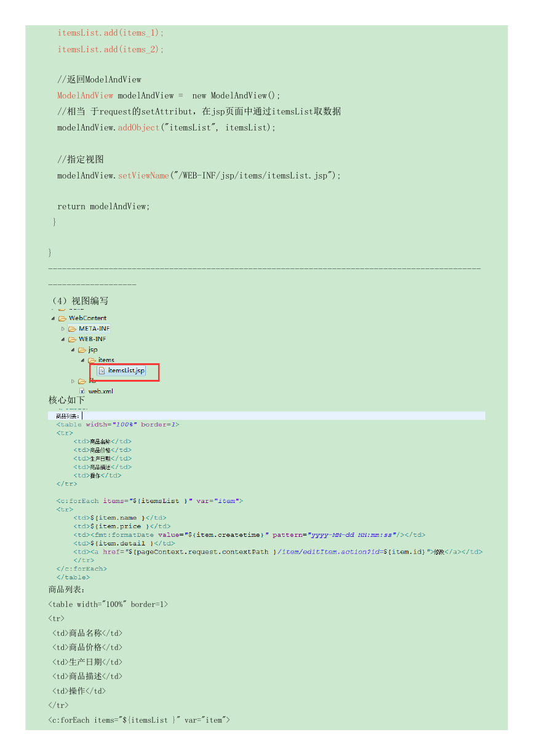Viewport: 534px width, 756px height.
Task: Collapse the items folder node
Action: coord(82,360)
